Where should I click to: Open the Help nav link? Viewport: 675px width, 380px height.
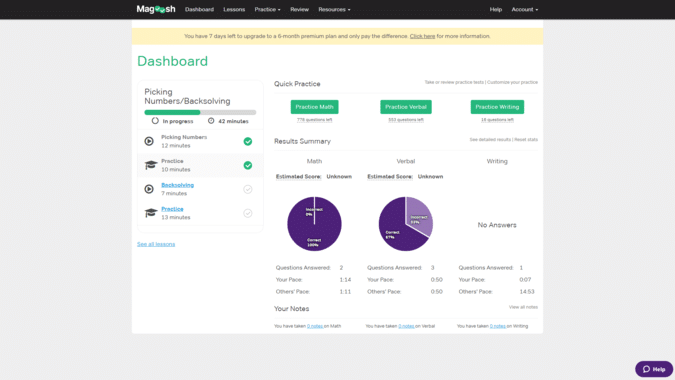(x=495, y=9)
